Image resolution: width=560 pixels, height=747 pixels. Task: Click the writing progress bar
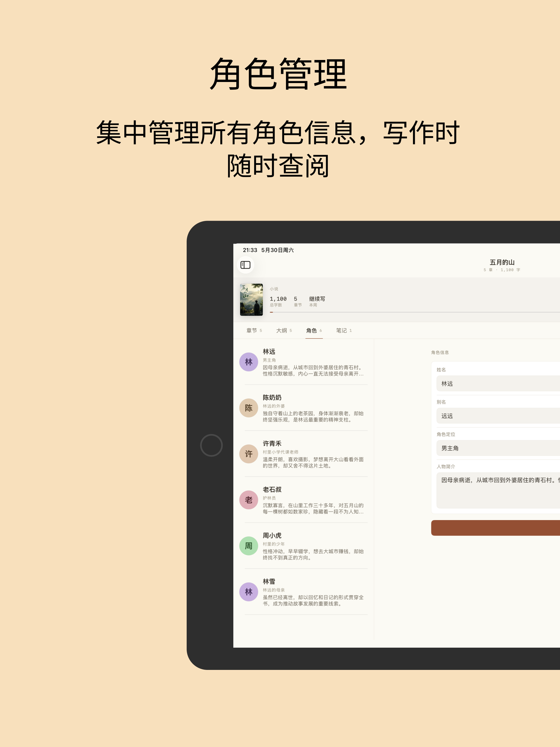(x=415, y=312)
